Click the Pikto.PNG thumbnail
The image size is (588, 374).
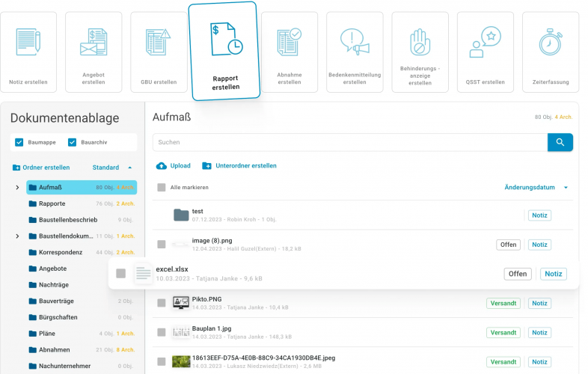click(181, 303)
